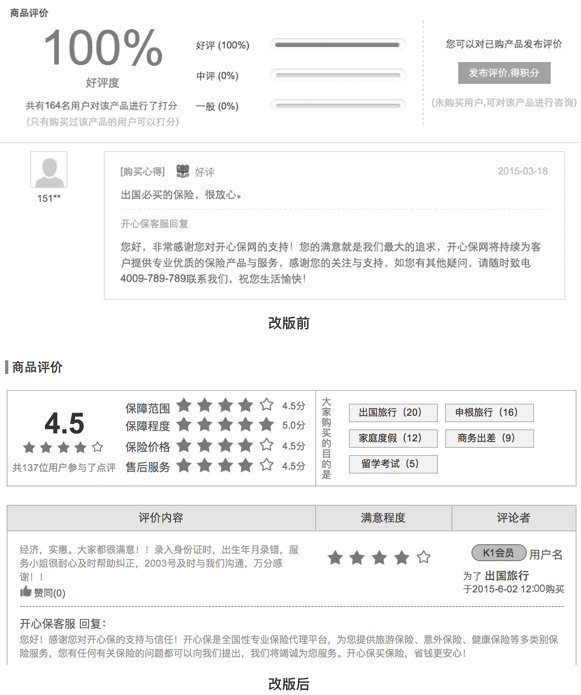Click 共137位用户参与了点评 text
Screen dimensions: 581x695
click(x=64, y=468)
